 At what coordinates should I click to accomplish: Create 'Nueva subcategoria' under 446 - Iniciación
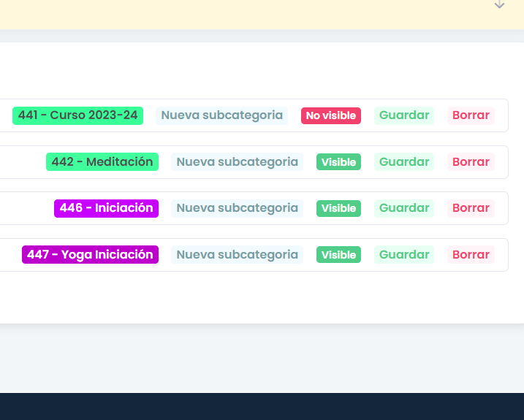point(237,208)
